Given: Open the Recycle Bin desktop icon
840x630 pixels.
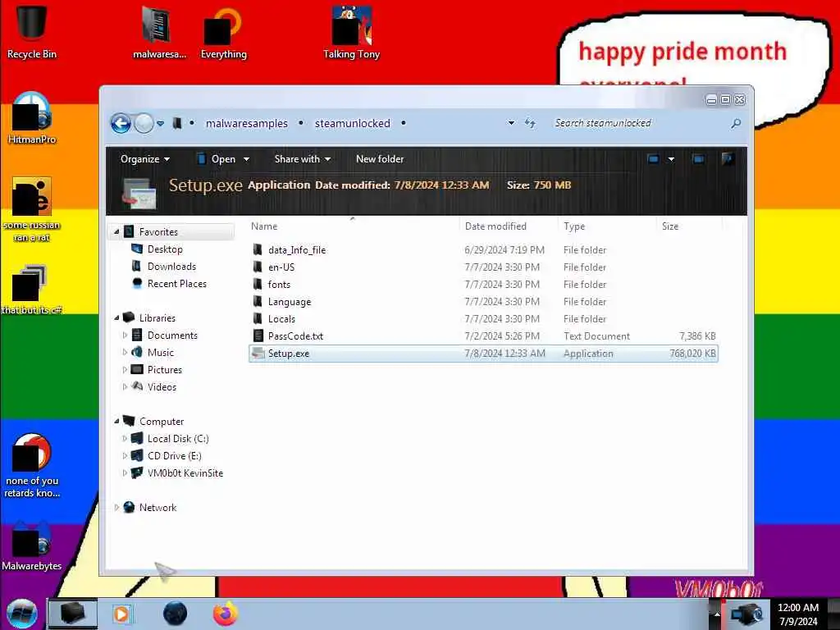Looking at the screenshot, I should tap(32, 32).
